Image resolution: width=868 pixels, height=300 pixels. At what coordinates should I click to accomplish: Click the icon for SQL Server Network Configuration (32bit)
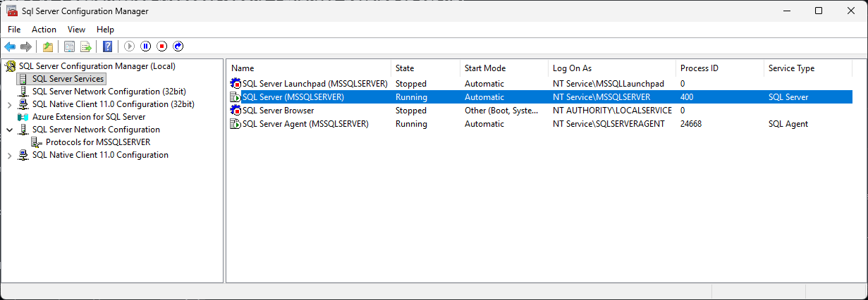click(24, 92)
